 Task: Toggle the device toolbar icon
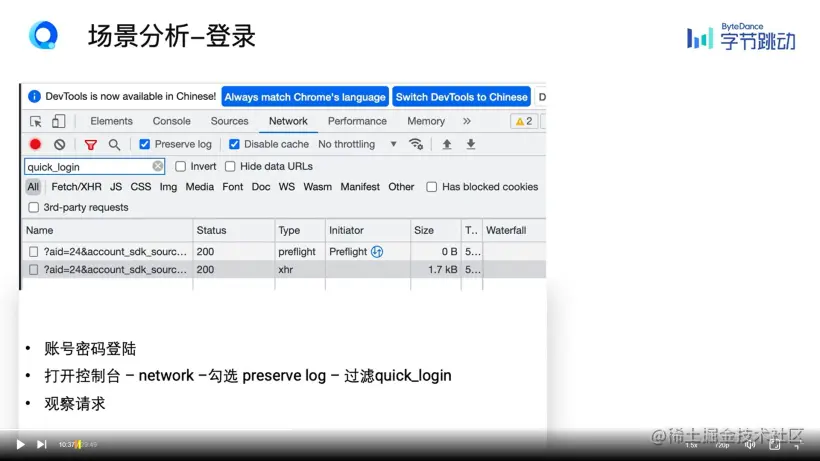(58, 121)
